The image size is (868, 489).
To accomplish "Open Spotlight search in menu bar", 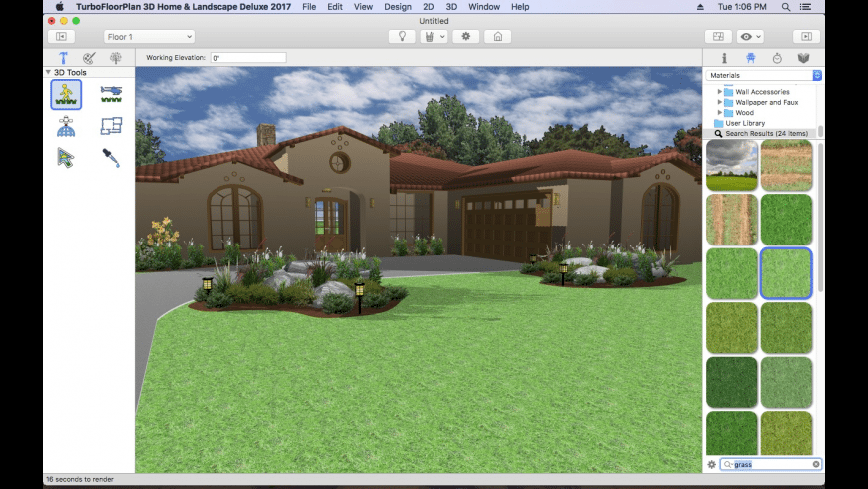I will point(786,7).
